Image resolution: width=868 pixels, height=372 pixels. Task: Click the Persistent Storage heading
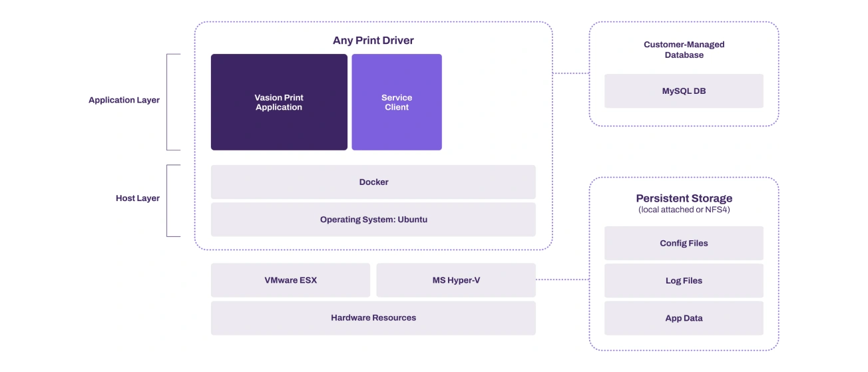point(684,198)
